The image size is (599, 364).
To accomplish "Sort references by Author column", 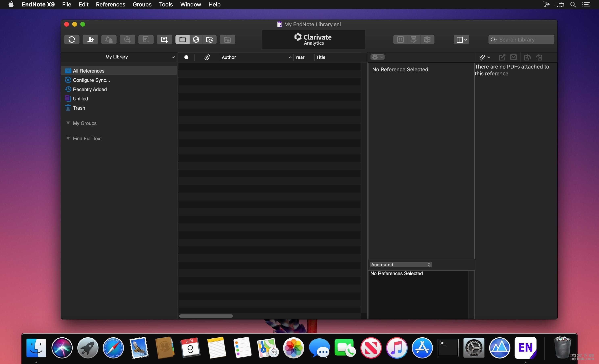I will (256, 57).
